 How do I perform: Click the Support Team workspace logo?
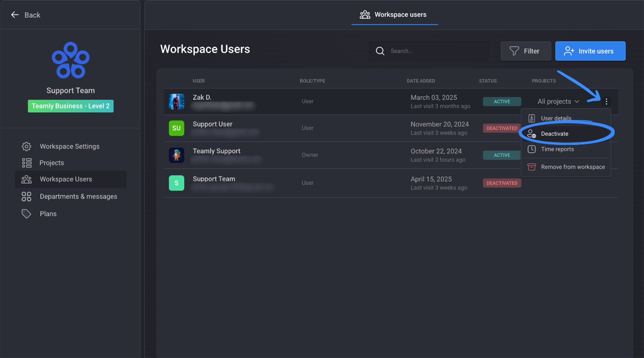(x=70, y=60)
